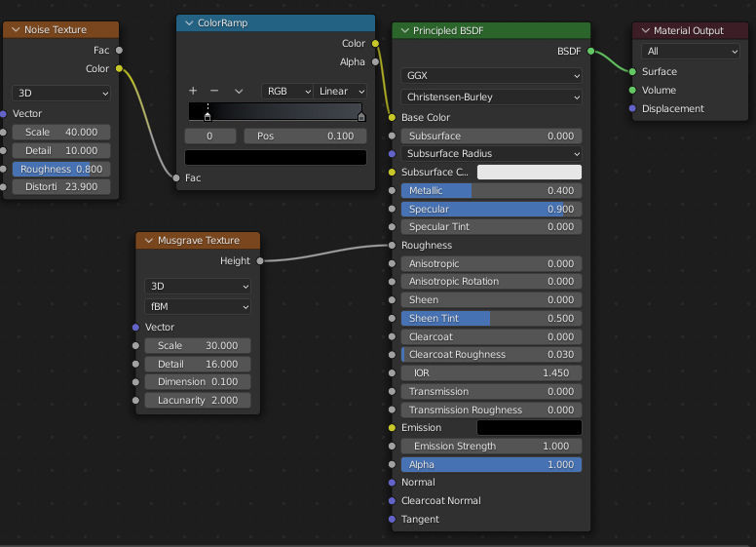
Task: Click Noise Texture Detail 10.000 field
Action: click(61, 151)
